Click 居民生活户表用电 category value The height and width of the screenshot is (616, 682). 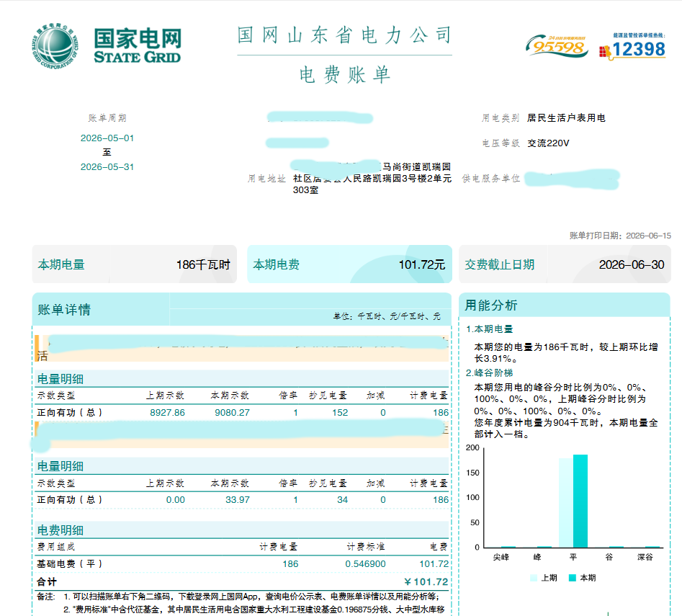tap(566, 118)
